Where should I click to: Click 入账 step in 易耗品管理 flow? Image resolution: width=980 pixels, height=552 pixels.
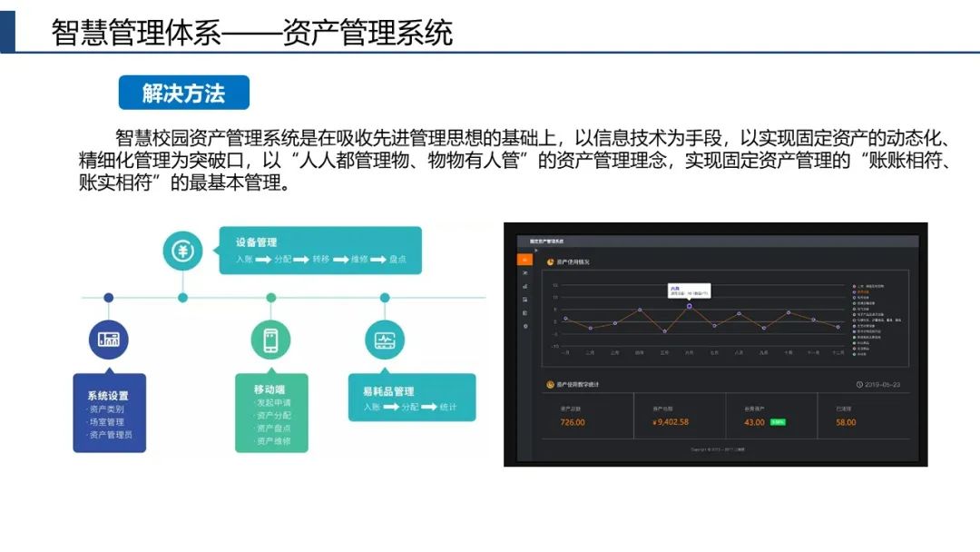point(372,407)
